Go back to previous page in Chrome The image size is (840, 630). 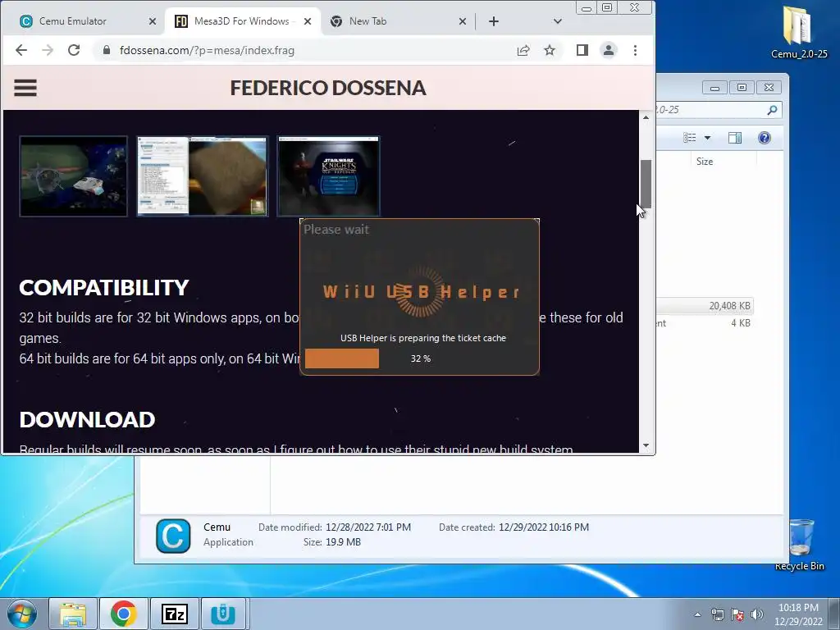[x=21, y=50]
